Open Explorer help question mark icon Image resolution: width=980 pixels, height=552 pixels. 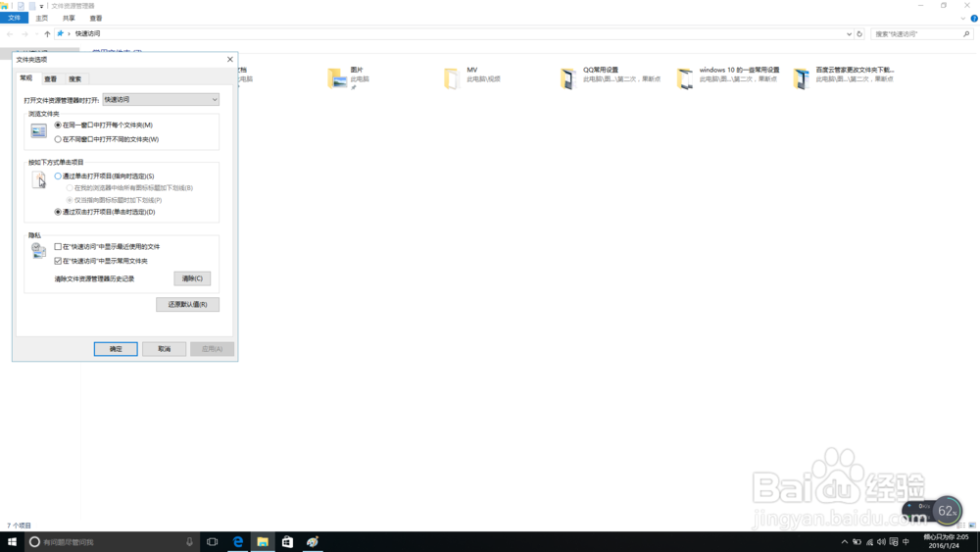click(974, 18)
